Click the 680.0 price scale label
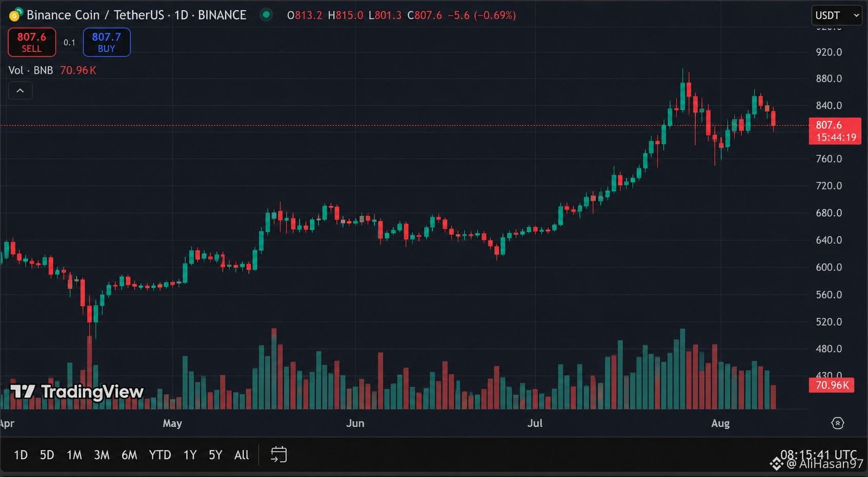This screenshot has height=477, width=868. pyautogui.click(x=829, y=213)
